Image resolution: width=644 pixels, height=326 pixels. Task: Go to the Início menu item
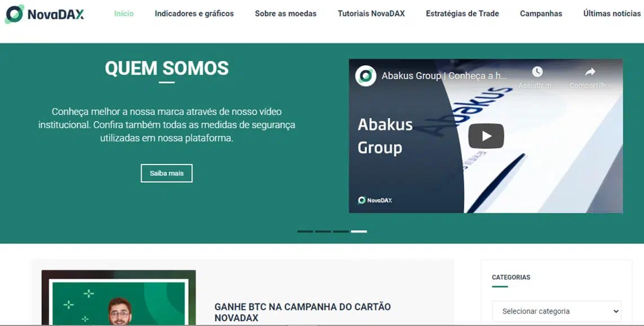point(123,14)
